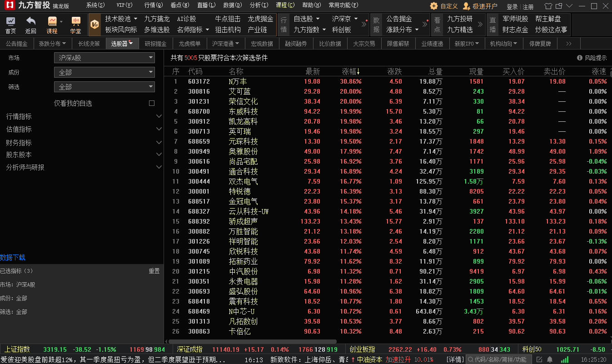Click the stock code search input field
The width and height of the screenshot is (612, 364).
(x=500, y=359)
